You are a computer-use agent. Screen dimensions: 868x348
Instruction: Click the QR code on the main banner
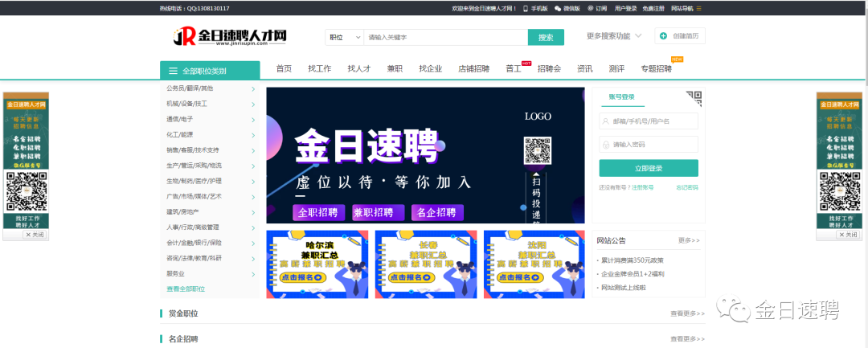pos(538,151)
